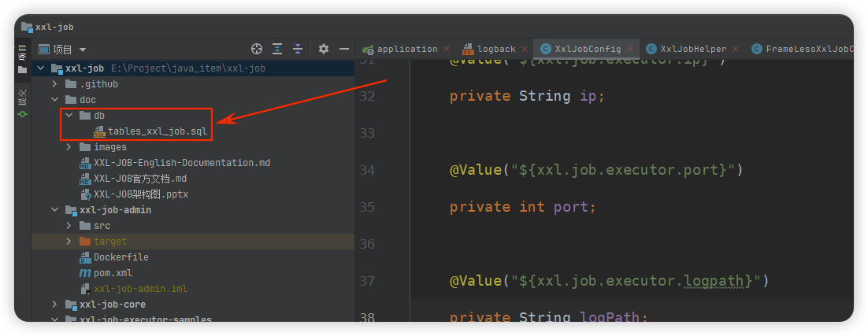The image size is (868, 336).
Task: Select the xxl-job-admin module row
Action: pyautogui.click(x=193, y=210)
